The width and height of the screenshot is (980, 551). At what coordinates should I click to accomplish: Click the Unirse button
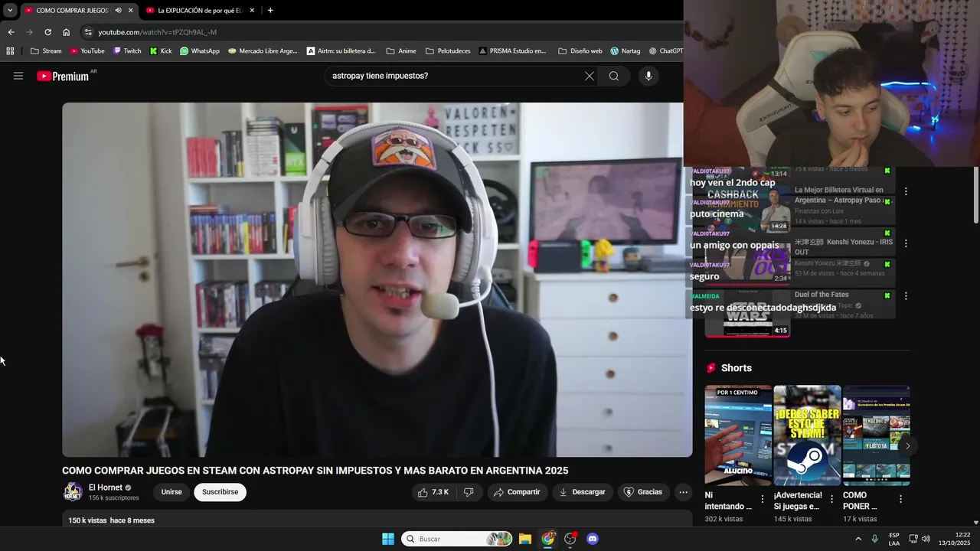coord(171,492)
